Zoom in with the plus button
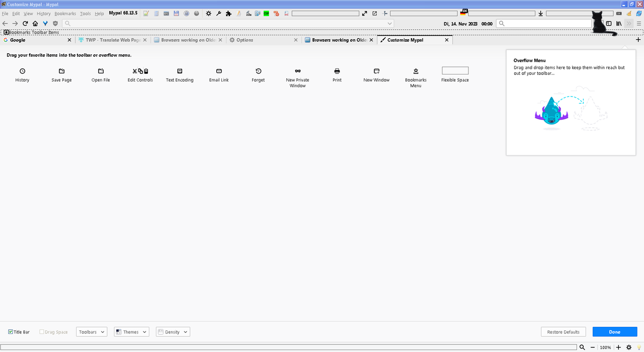Screen dimensions: 644x352 618,347
